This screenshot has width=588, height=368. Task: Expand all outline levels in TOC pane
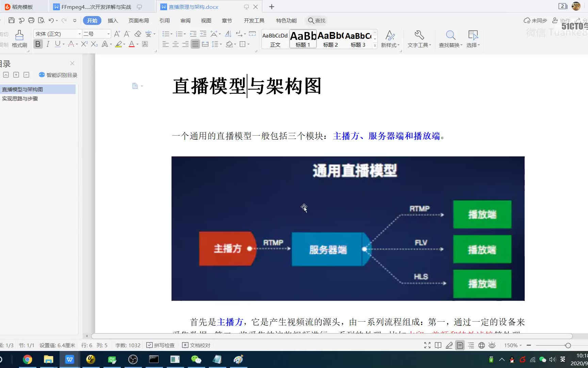(16, 75)
